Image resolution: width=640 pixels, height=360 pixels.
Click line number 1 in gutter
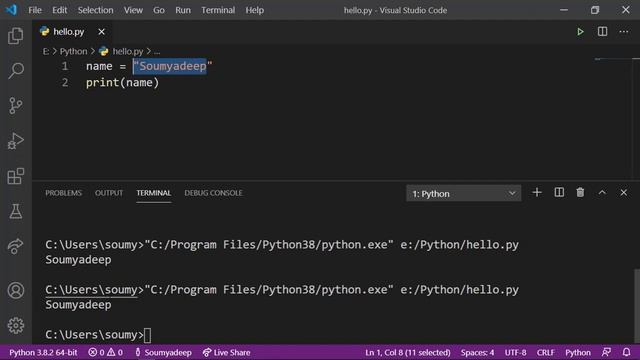tap(65, 66)
